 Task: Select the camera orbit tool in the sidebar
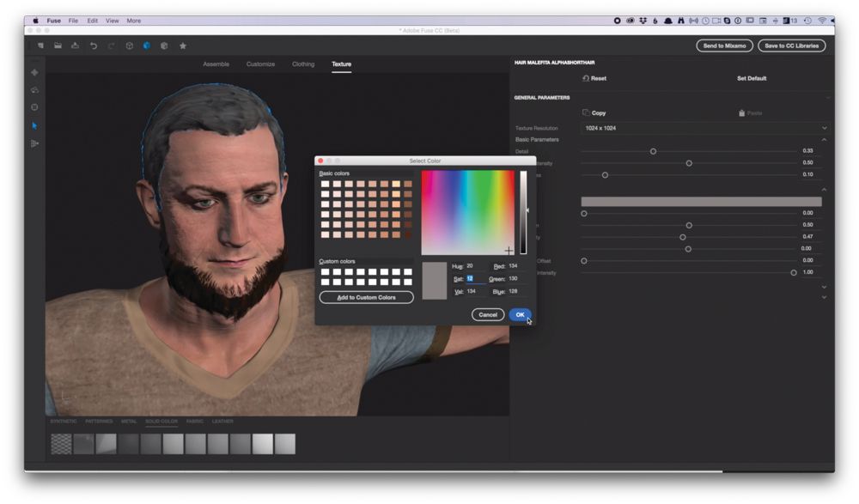[34, 89]
